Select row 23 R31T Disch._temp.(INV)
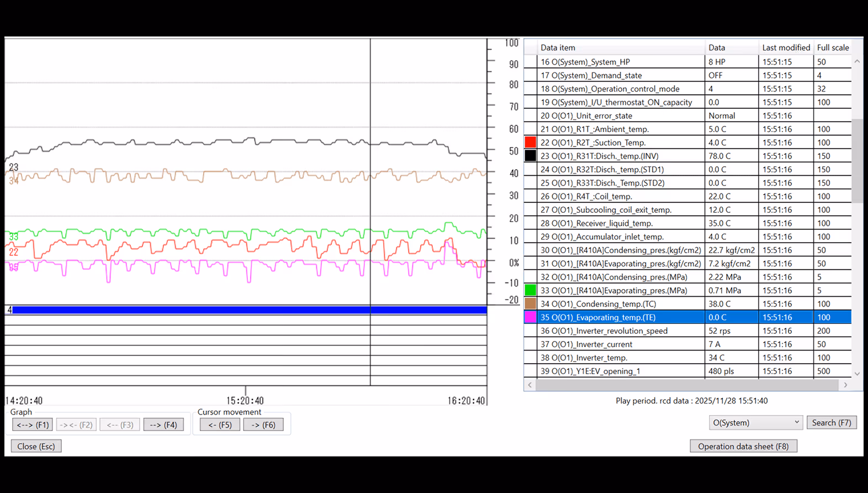 click(687, 156)
